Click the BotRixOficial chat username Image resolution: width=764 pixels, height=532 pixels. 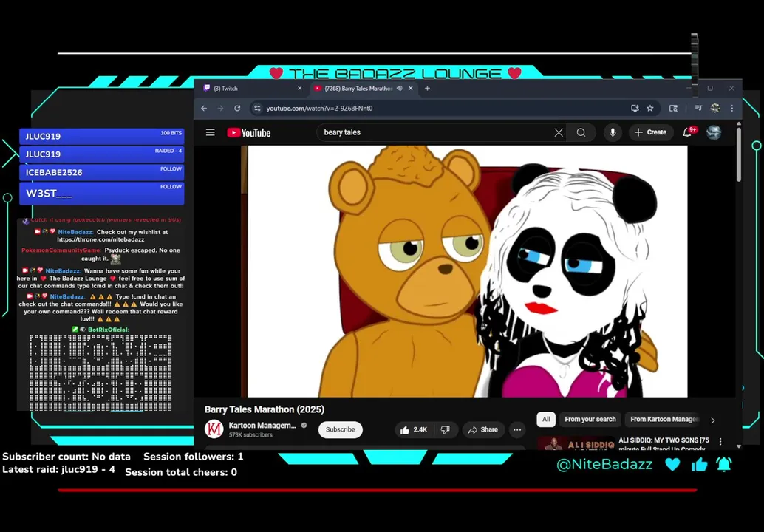click(x=108, y=330)
